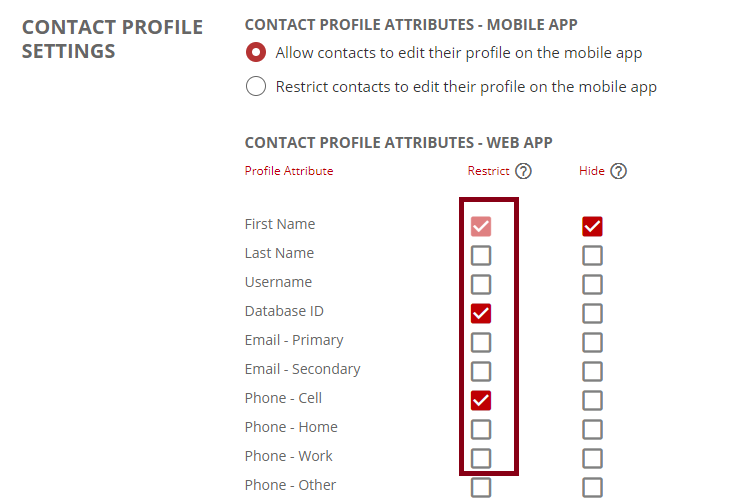This screenshot has width=751, height=502.
Task: Enable Hide for Database ID
Action: [592, 313]
